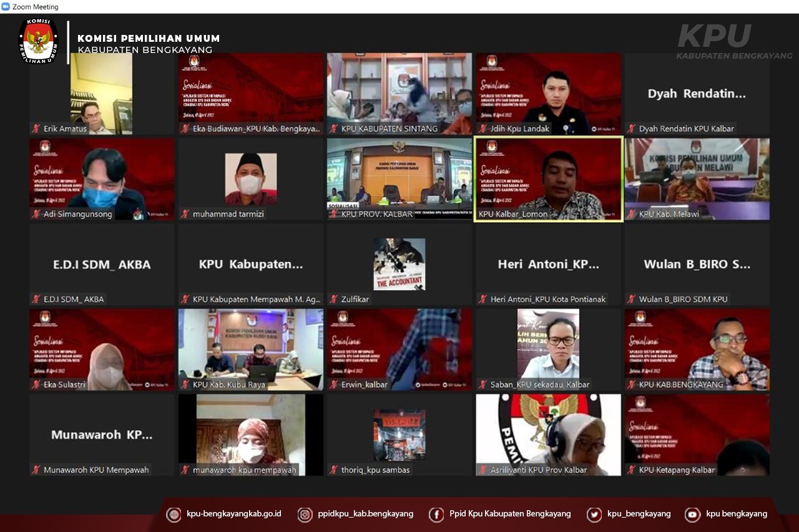Open the kpu-bengkayangkab.go.id website link
Image resolution: width=799 pixels, height=532 pixels.
[x=233, y=514]
